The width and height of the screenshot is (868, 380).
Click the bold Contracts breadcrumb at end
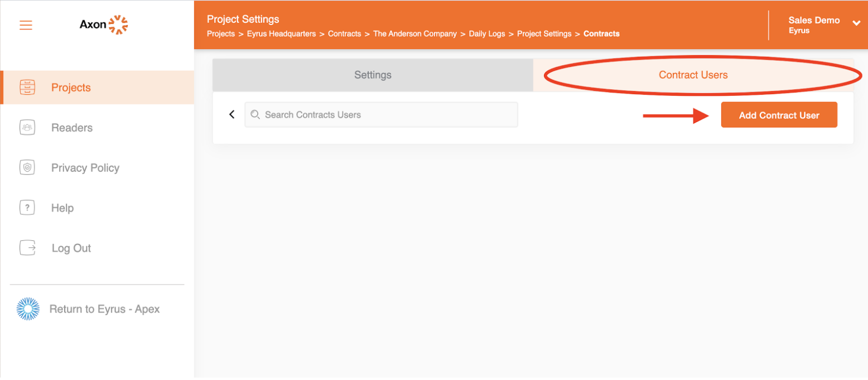tap(601, 33)
